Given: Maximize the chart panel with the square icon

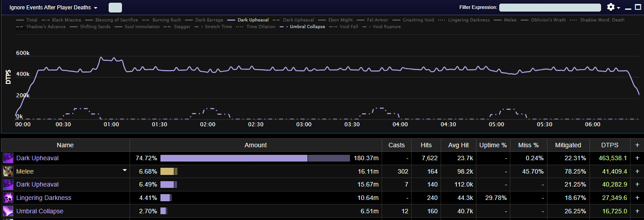Looking at the screenshot, I should 638,7.
